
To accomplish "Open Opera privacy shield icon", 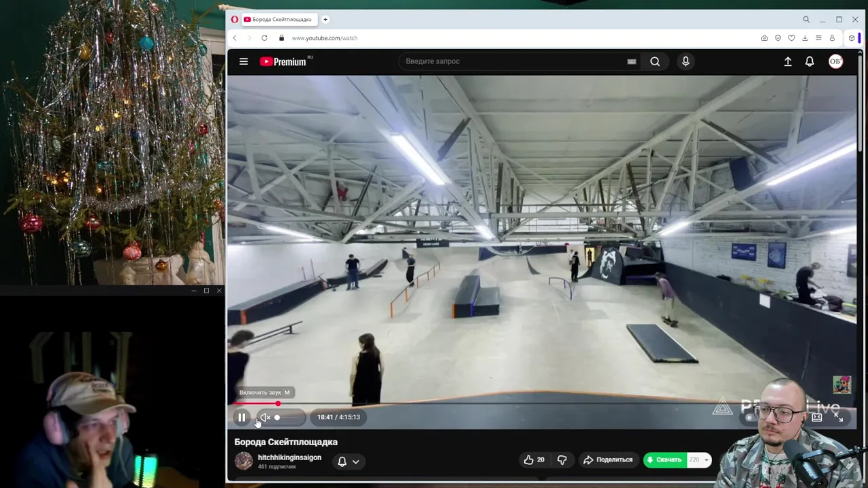I will [x=778, y=38].
